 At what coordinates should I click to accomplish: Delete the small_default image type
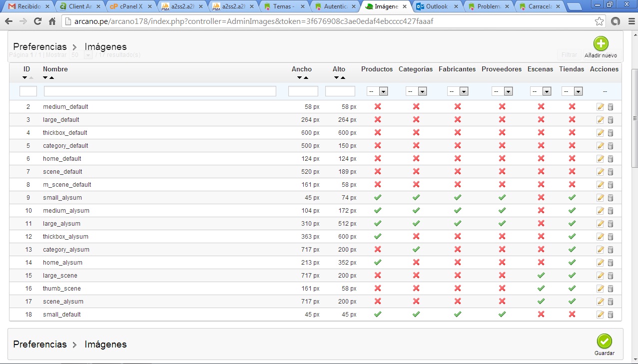[611, 315]
